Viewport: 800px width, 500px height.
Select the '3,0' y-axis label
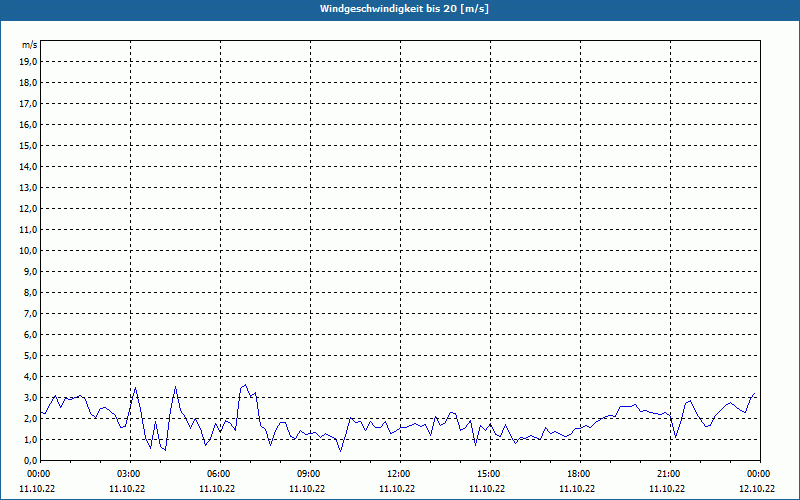tap(32, 398)
